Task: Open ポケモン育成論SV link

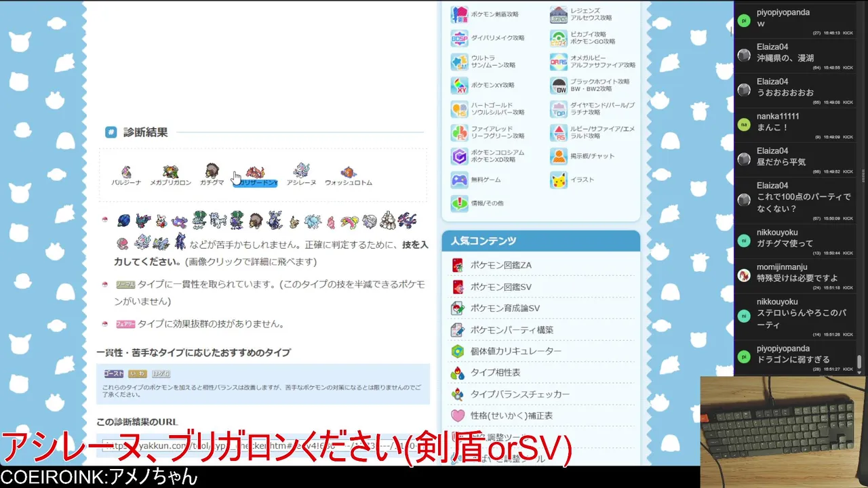Action: (x=505, y=308)
